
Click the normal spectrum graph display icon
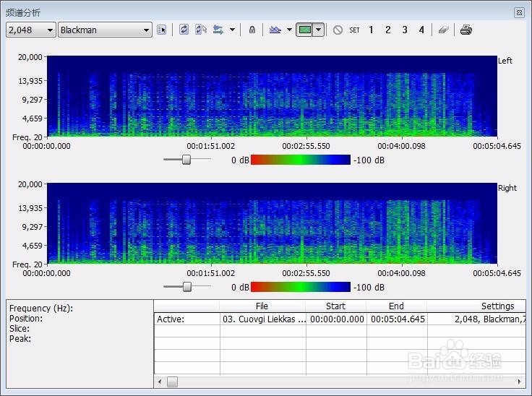[x=275, y=30]
